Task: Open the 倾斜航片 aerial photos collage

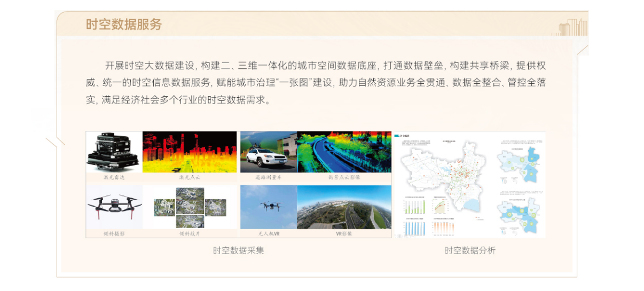Action: click(x=190, y=207)
